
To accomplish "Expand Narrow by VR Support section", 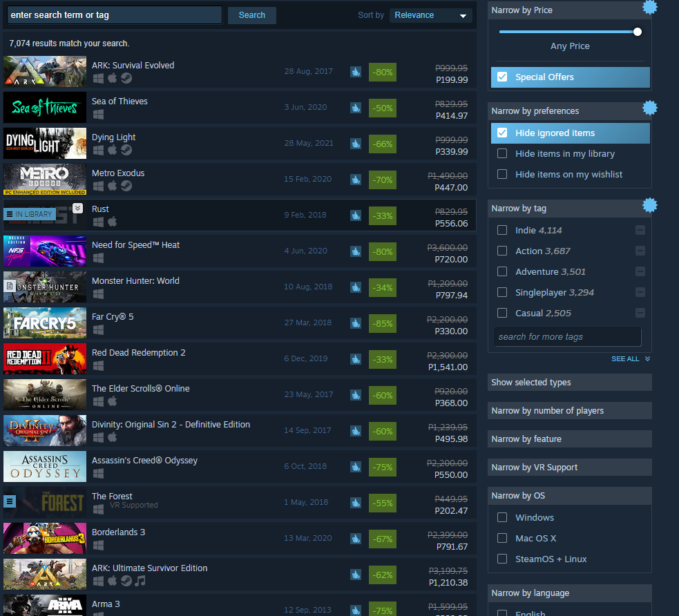I will click(x=569, y=467).
